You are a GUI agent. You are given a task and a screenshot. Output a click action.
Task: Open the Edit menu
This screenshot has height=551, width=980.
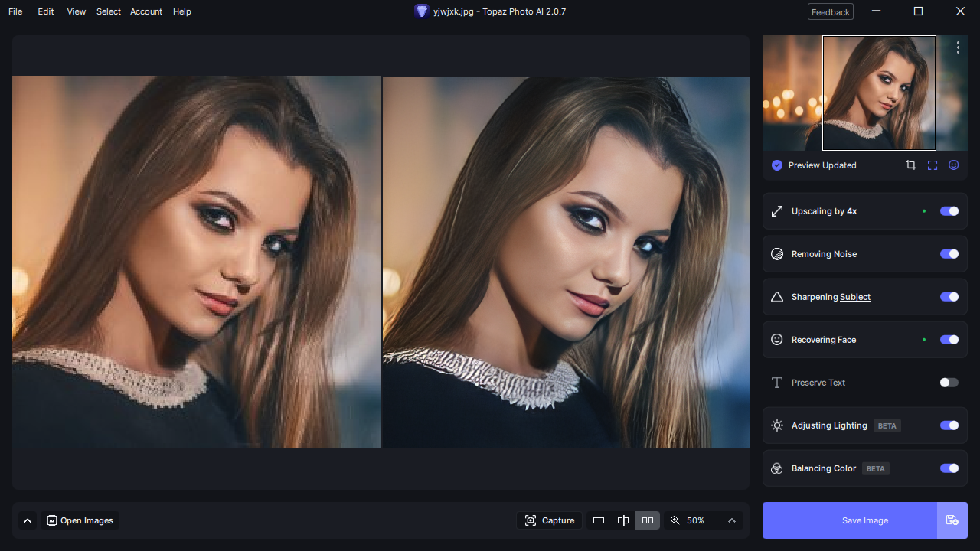46,11
